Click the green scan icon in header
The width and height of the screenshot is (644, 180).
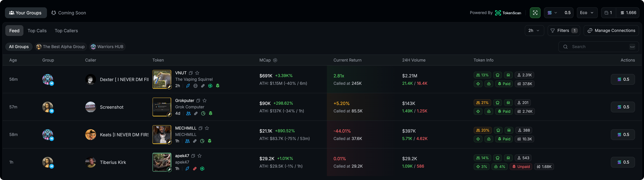point(535,13)
